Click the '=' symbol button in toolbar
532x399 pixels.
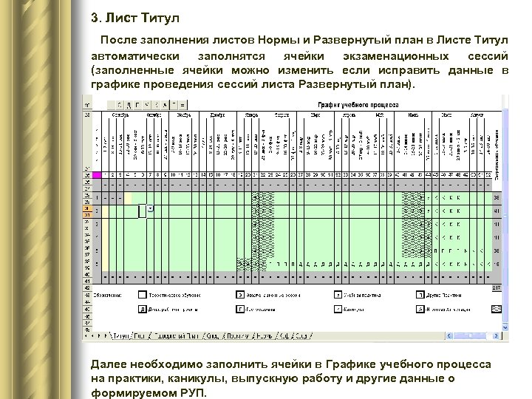coord(183,105)
